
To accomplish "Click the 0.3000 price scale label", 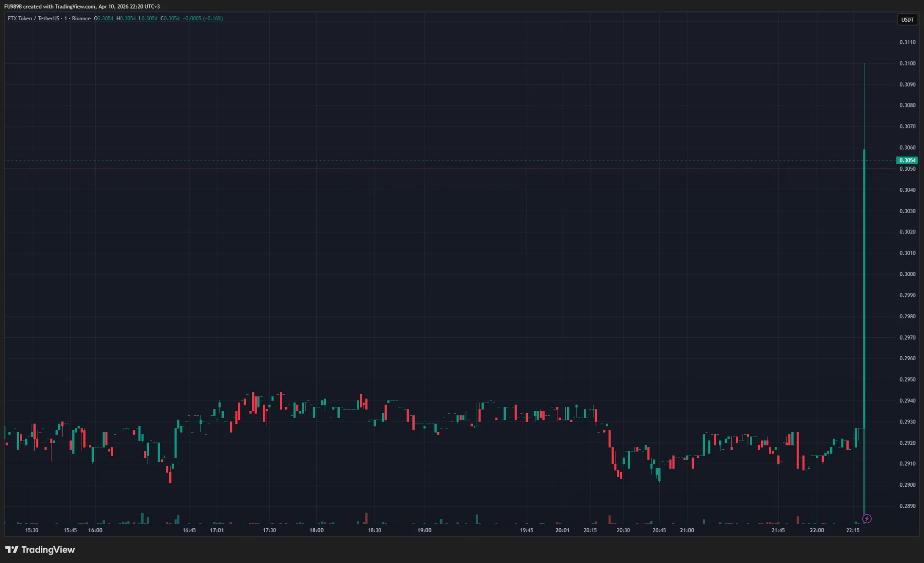I will [907, 274].
